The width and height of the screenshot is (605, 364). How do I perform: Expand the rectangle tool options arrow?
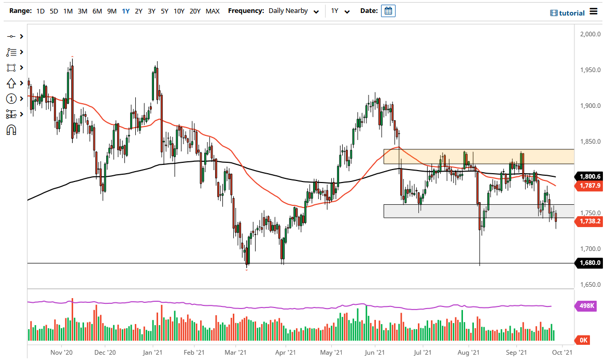(x=22, y=67)
